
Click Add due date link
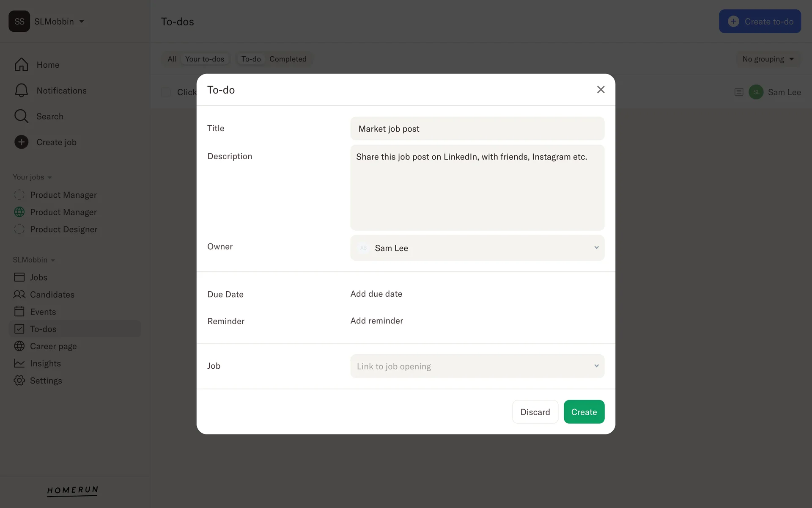tap(376, 294)
